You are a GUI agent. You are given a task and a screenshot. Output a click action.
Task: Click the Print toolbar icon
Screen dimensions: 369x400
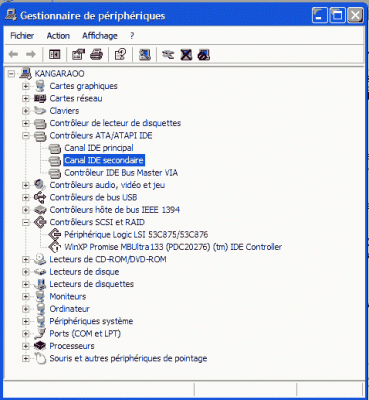[x=97, y=54]
